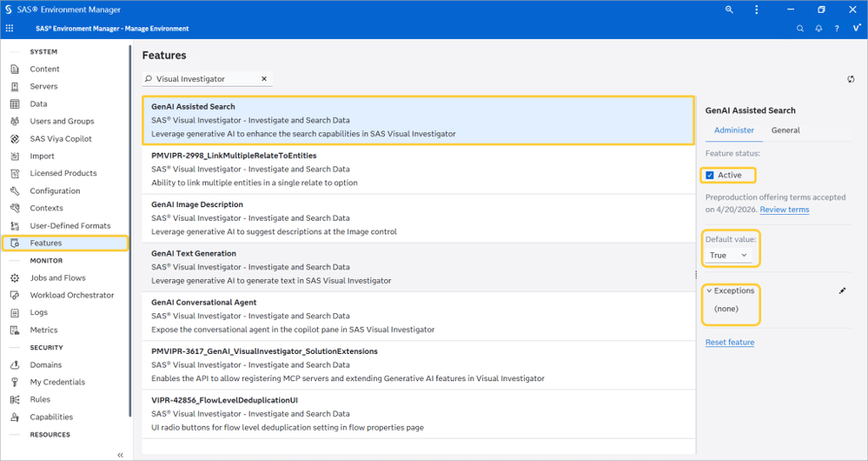Click the search icon in blue header
The image size is (868, 461).
click(800, 28)
